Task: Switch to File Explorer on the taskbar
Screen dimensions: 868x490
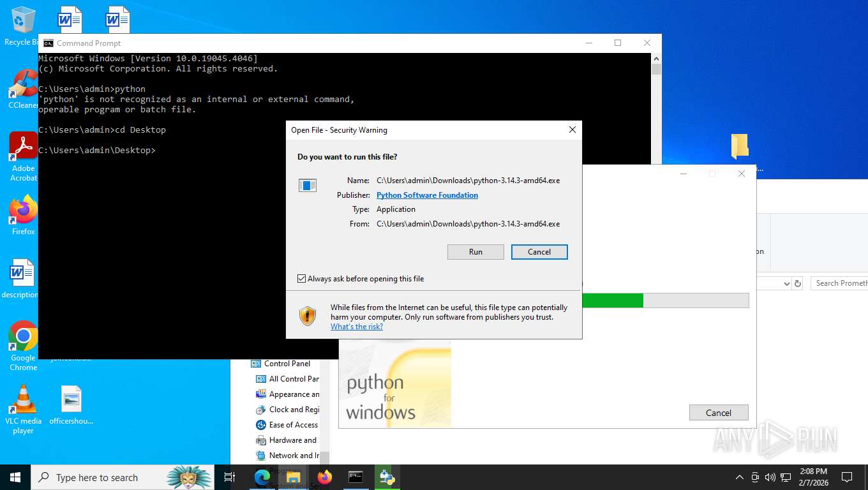Action: (x=293, y=477)
